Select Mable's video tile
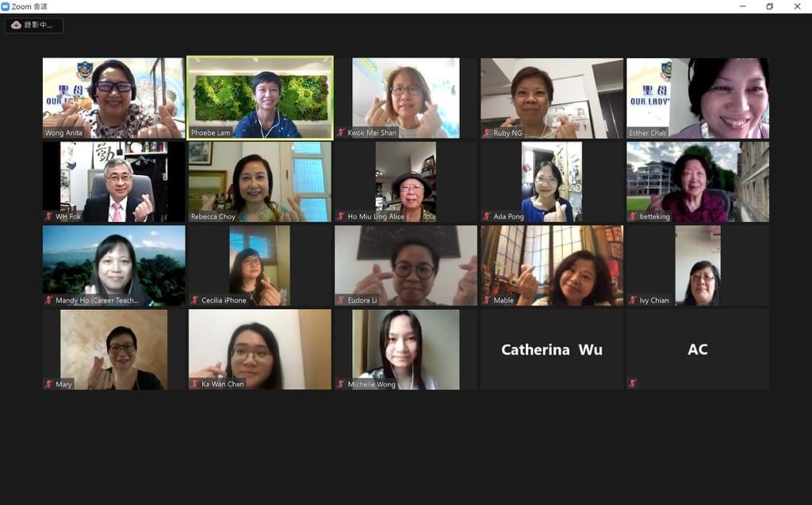Screen dimensions: 812x505 point(552,266)
